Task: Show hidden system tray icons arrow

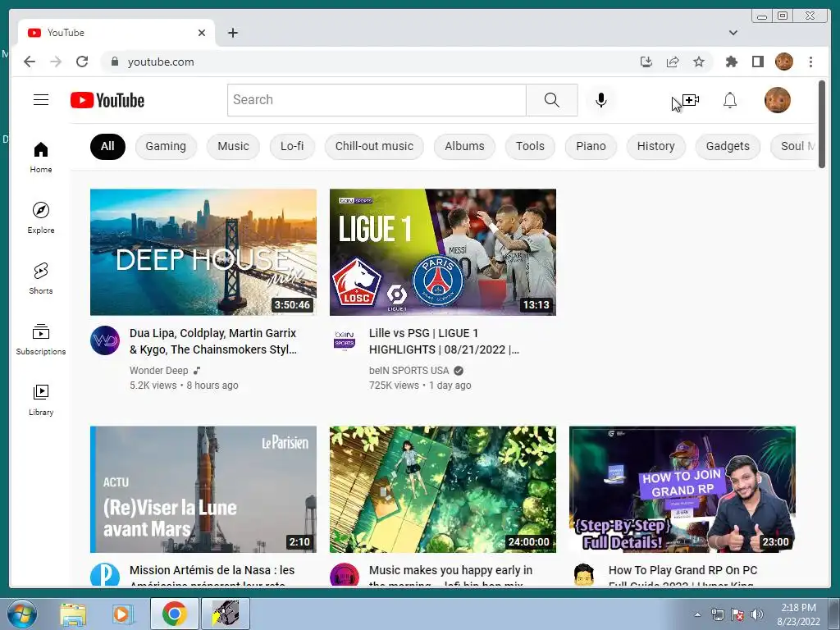Action: coord(697,614)
